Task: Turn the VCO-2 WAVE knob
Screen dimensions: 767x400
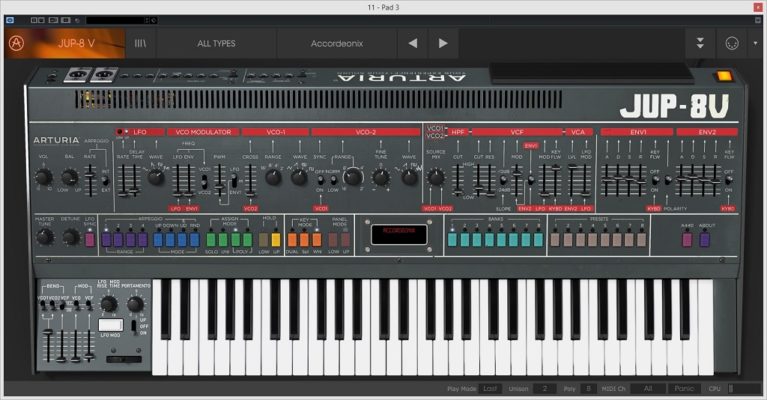Action: click(x=409, y=177)
